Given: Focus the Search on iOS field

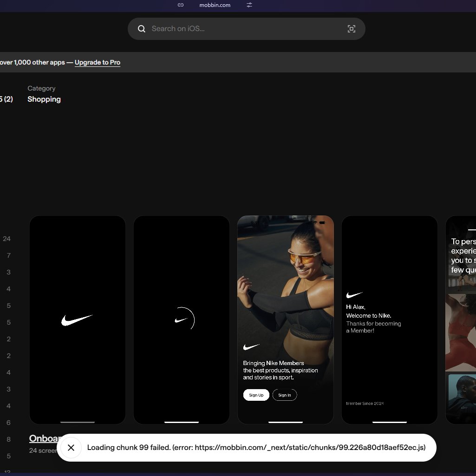Looking at the screenshot, I should [x=246, y=29].
